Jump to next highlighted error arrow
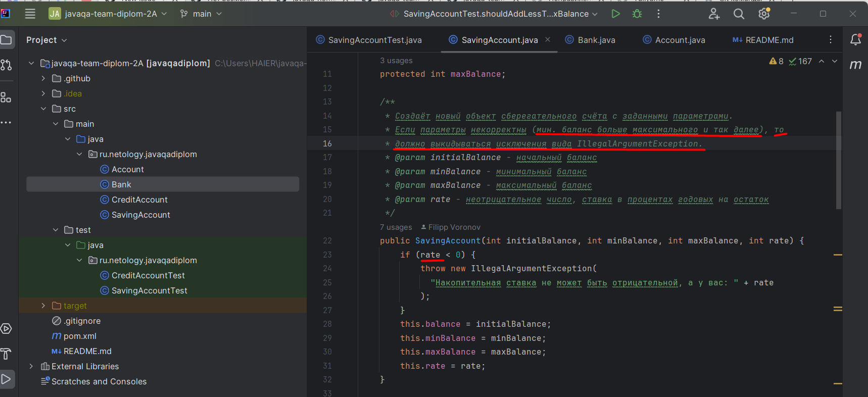This screenshot has width=868, height=397. click(x=835, y=61)
